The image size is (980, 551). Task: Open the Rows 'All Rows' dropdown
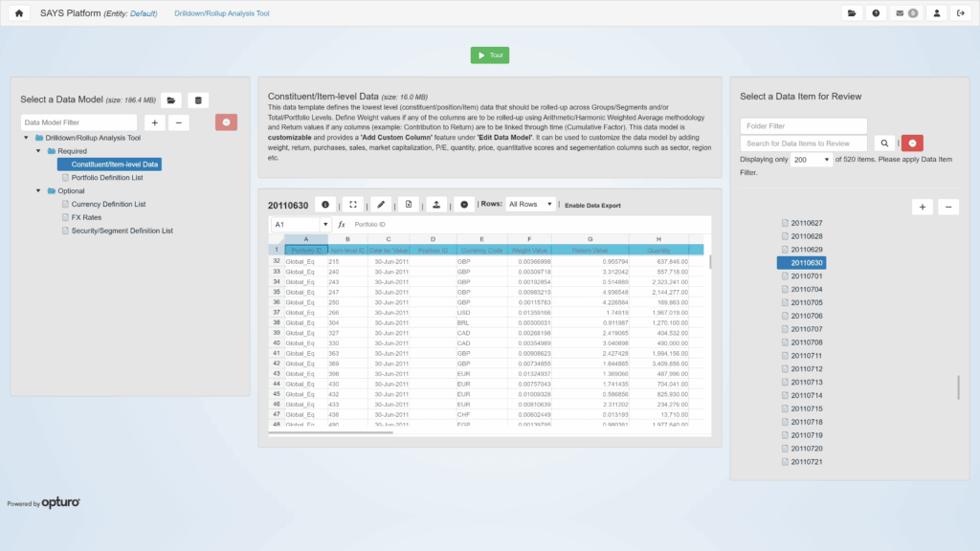[529, 204]
